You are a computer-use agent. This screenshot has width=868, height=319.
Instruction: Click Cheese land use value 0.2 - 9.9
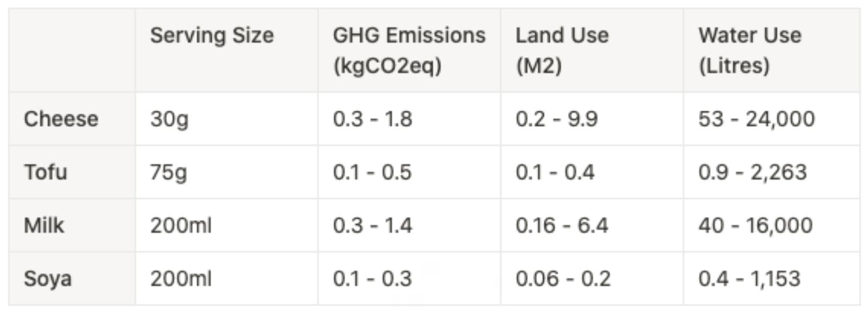point(556,119)
